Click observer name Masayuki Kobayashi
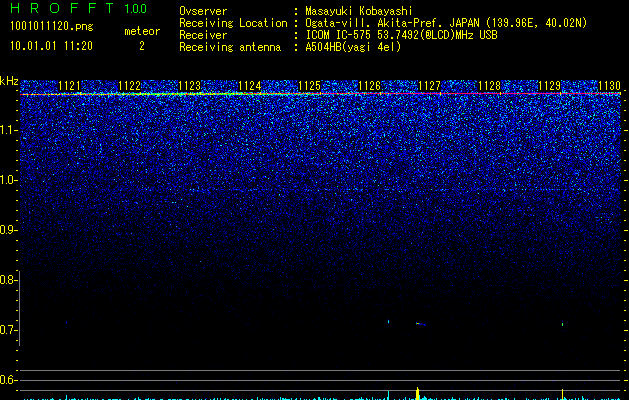The height and width of the screenshot is (400, 629). point(359,11)
